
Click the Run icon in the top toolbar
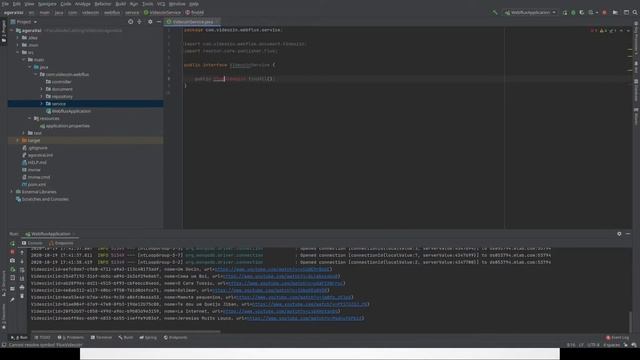point(565,13)
